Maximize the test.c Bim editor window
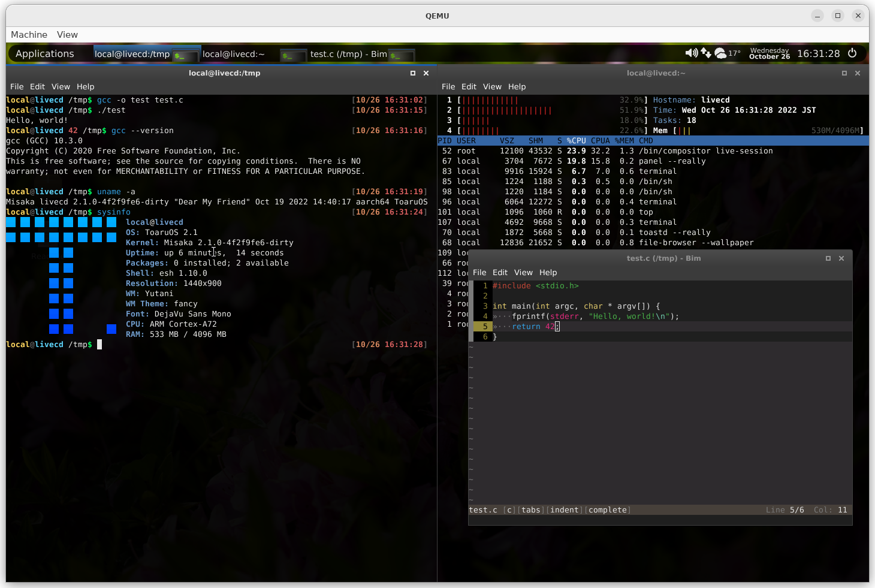The image size is (875, 588). click(828, 258)
